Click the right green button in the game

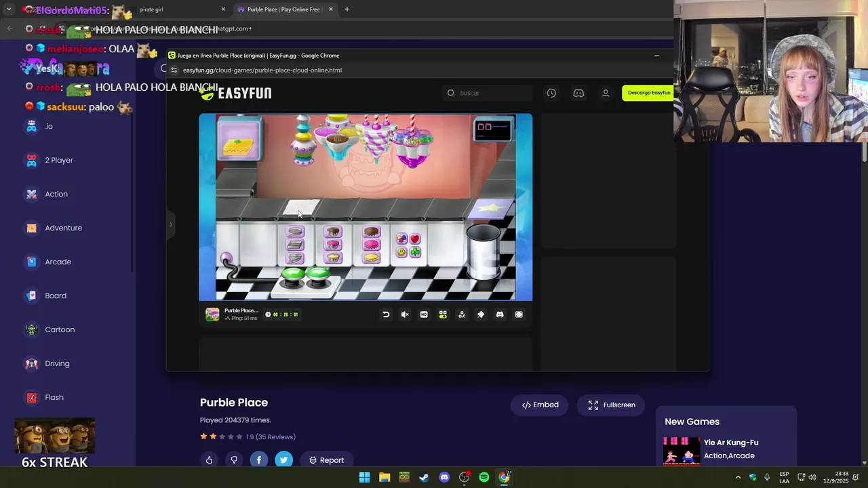tap(318, 274)
